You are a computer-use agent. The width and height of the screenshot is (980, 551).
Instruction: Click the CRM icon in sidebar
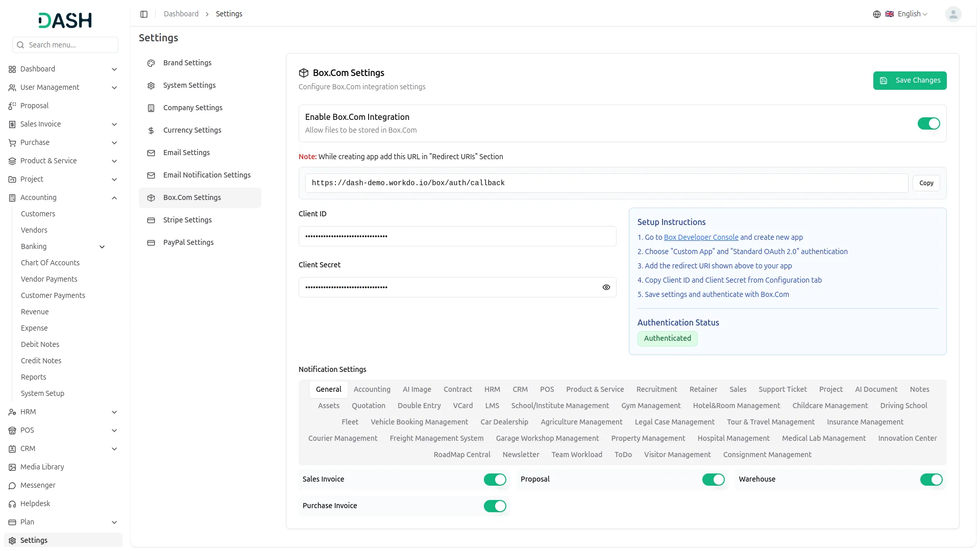click(12, 449)
